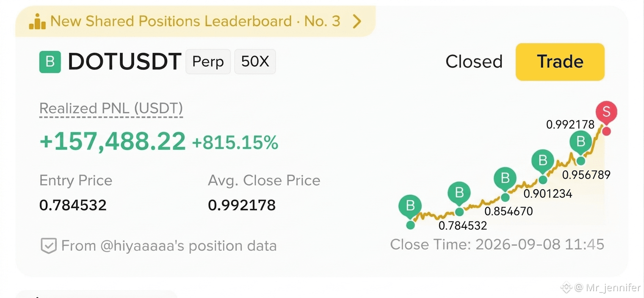Click the first green B buy marker
The height and width of the screenshot is (298, 644).
point(410,206)
